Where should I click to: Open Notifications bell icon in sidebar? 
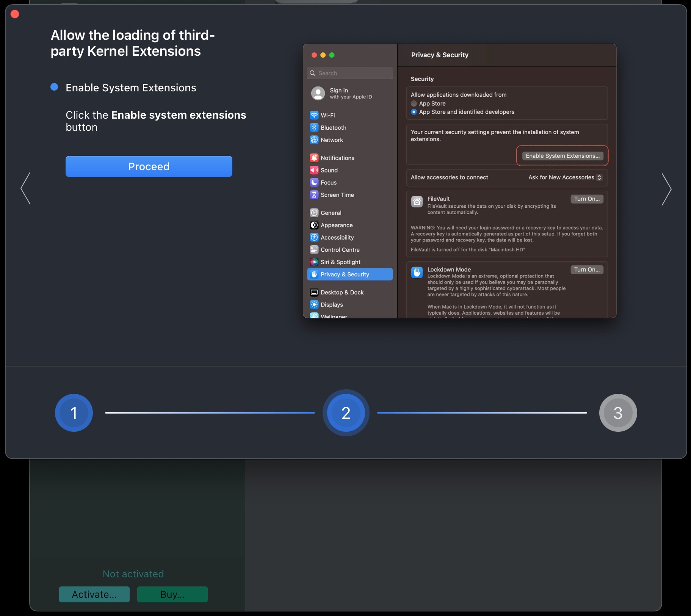(314, 158)
